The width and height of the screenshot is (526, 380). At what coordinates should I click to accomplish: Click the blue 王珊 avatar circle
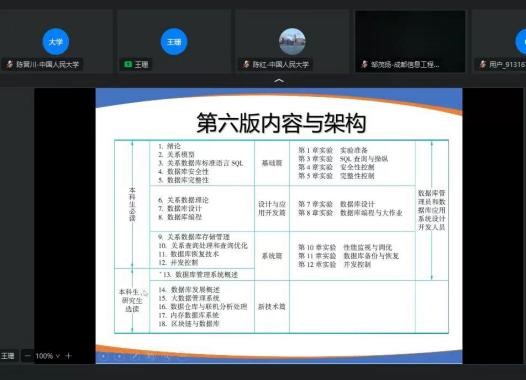(x=174, y=42)
